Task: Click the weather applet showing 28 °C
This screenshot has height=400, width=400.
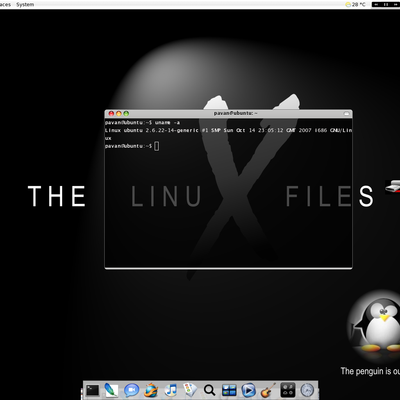Action: click(x=356, y=5)
